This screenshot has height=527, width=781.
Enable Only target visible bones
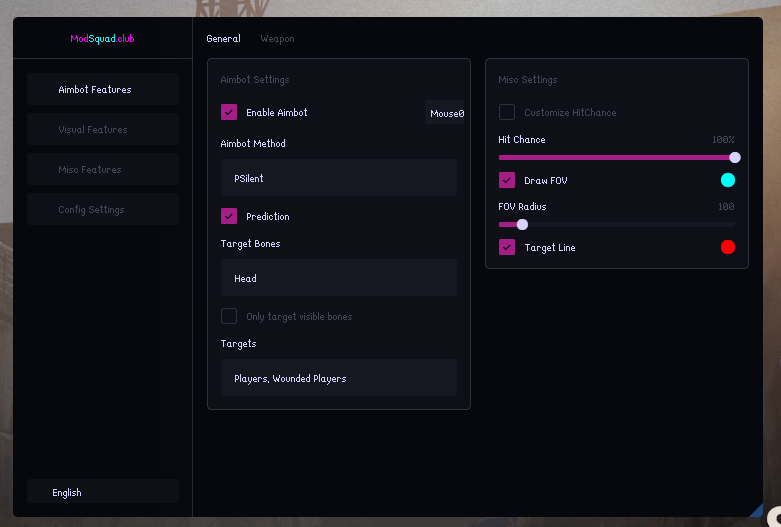[x=229, y=316]
